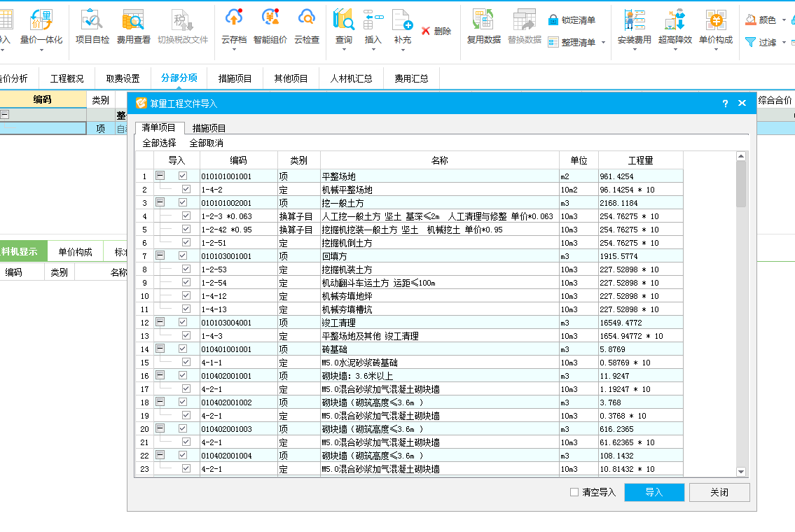
Task: Collapse the main table root node
Action: [x=5, y=115]
